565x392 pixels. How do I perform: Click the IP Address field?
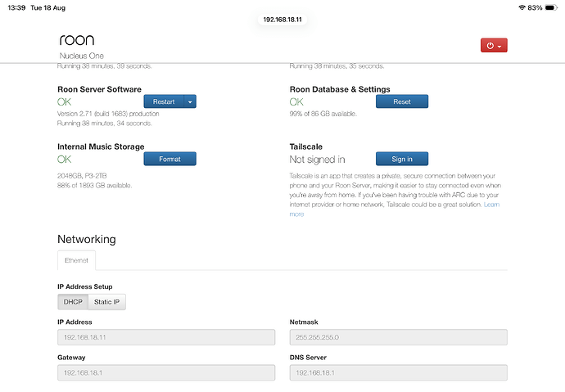pyautogui.click(x=166, y=337)
